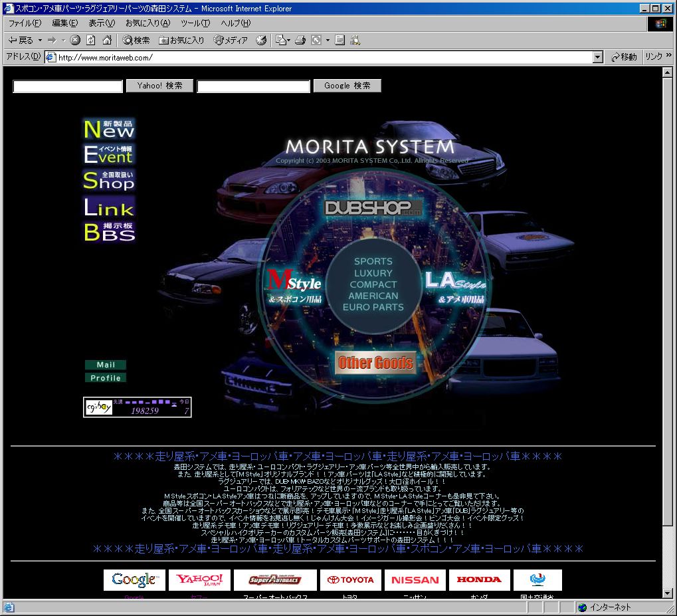Click the インターネット zone in the status bar

point(624,607)
